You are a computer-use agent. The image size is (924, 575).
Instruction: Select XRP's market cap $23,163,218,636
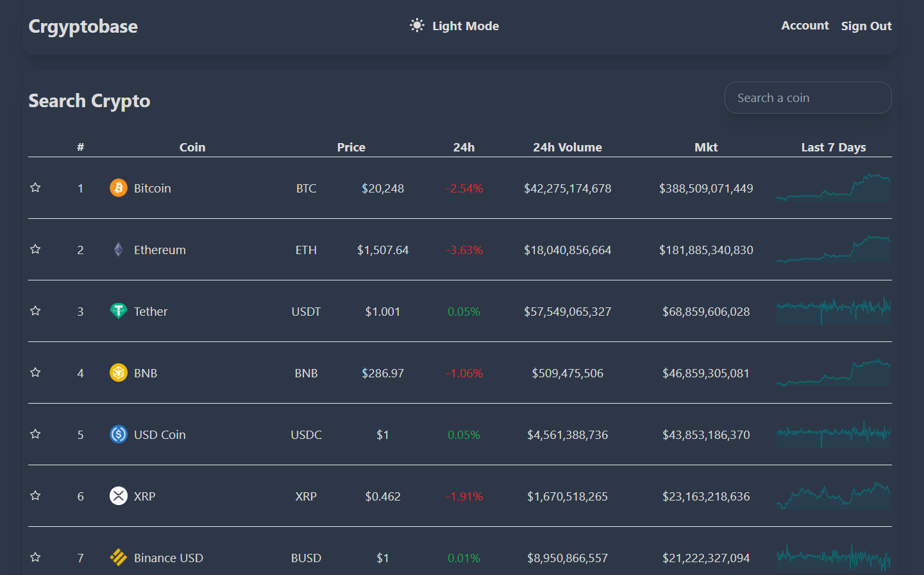[706, 496]
